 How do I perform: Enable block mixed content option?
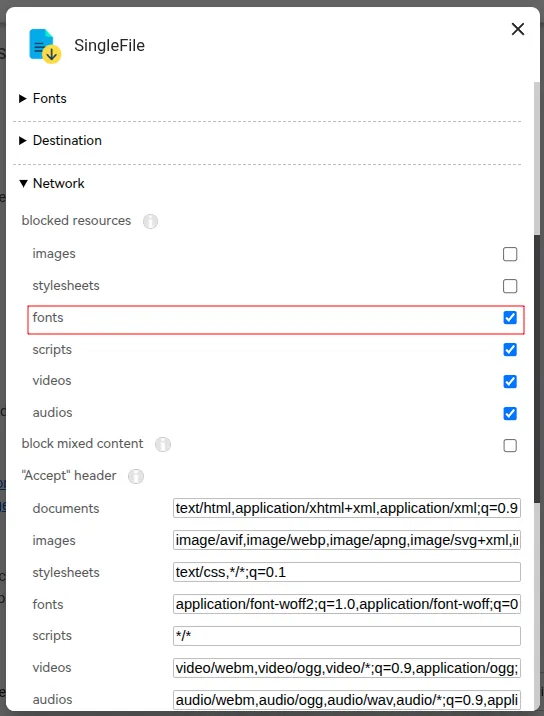510,445
